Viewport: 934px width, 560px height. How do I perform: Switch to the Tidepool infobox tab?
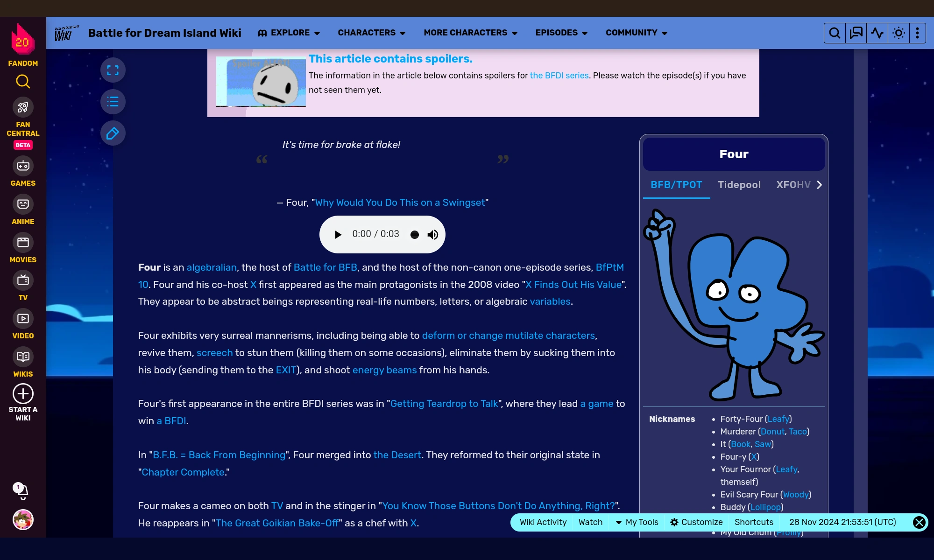pos(739,185)
